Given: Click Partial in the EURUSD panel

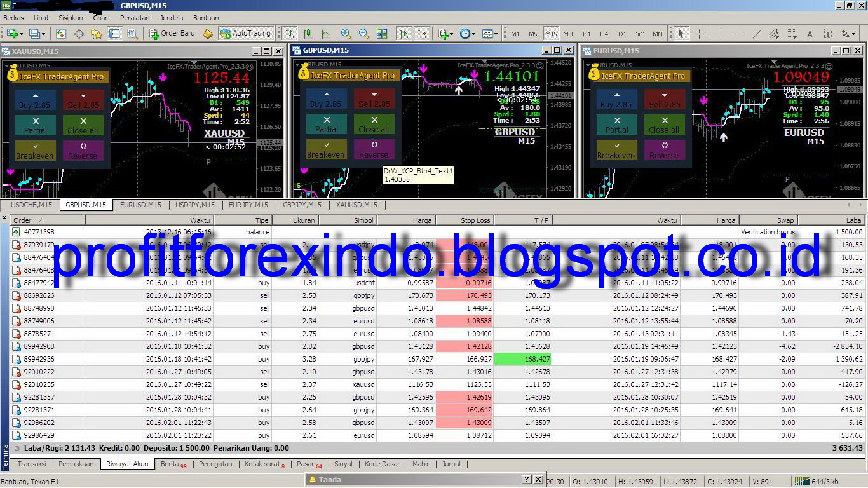Looking at the screenshot, I should 616,125.
